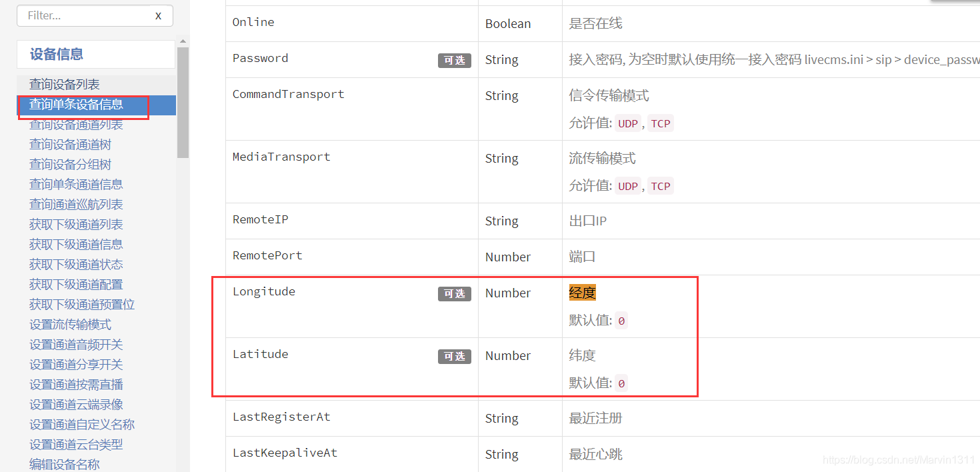Click the sidebar vertical scrollbar thumb

[183, 102]
